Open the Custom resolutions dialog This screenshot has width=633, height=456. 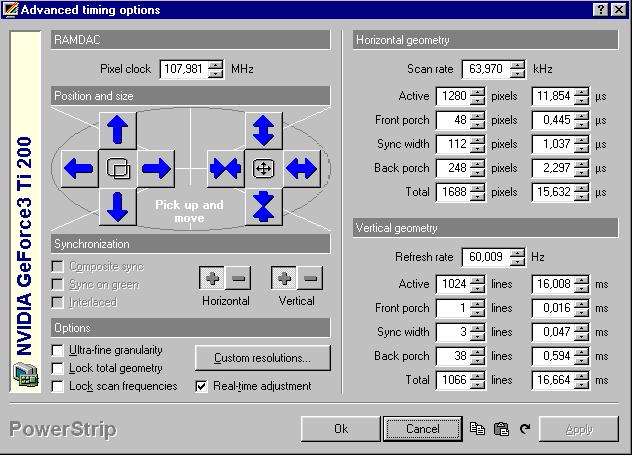click(x=263, y=357)
